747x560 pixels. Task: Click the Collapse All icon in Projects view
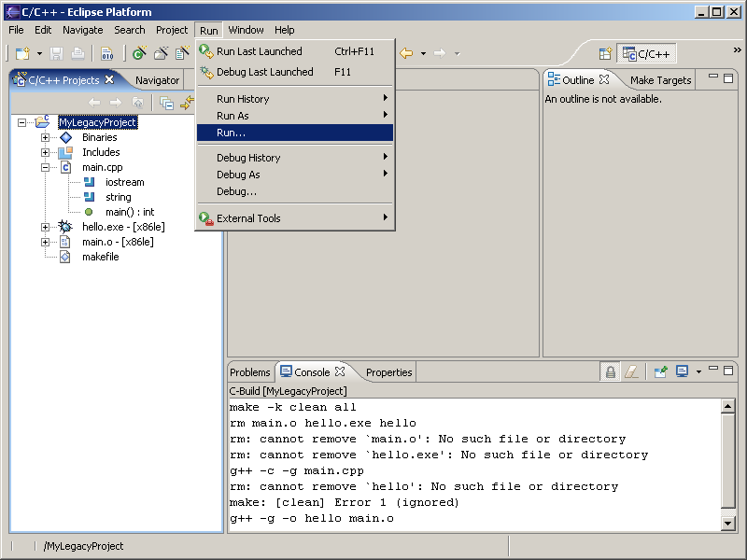166,103
